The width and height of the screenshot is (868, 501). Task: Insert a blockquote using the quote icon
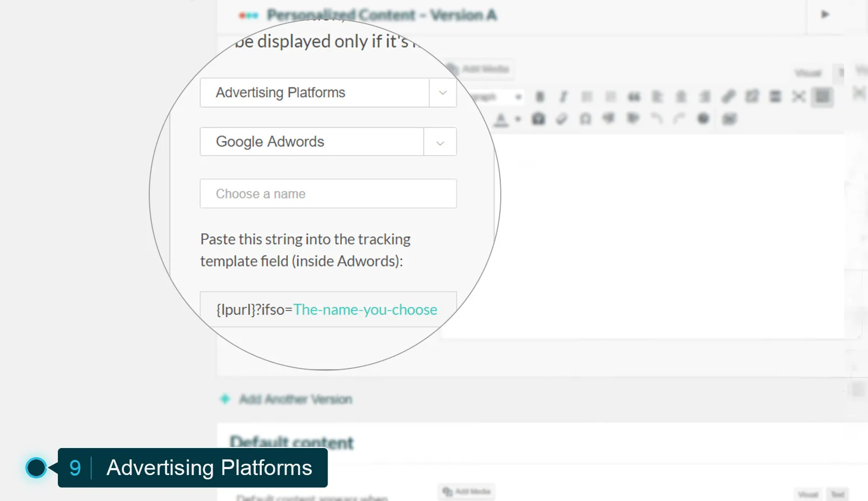click(634, 97)
